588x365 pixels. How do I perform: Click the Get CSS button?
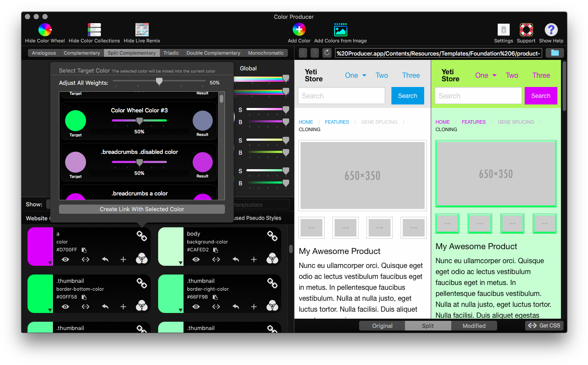tap(544, 326)
